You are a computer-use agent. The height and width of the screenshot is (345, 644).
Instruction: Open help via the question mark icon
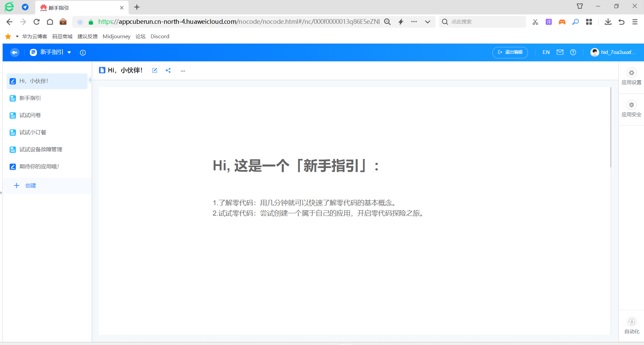click(x=573, y=52)
